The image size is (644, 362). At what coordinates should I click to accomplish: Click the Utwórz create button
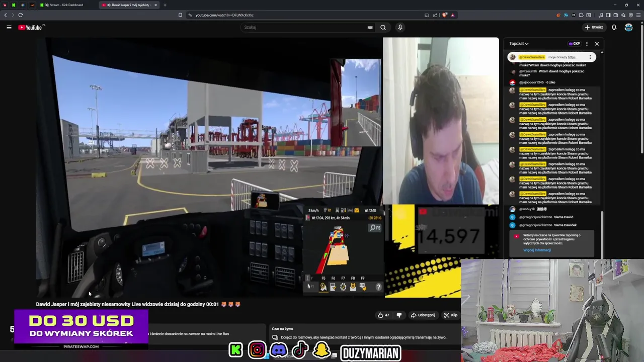tap(594, 27)
